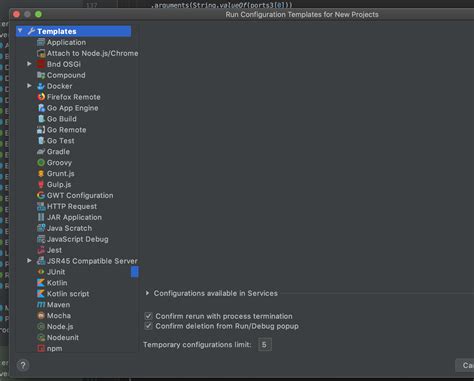The height and width of the screenshot is (381, 474).
Task: Select the "HTTP Request" row text
Action: [72, 206]
